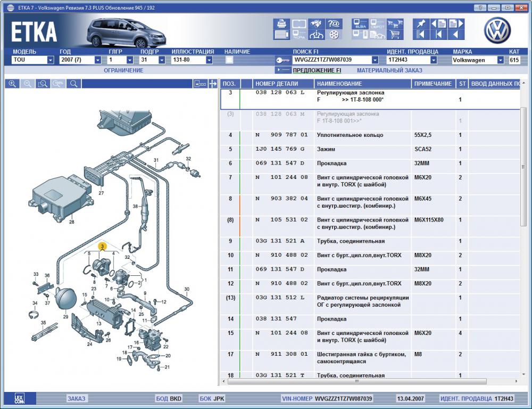Zoom out of the illustration
Screen dimensions: 532x409
[28, 84]
